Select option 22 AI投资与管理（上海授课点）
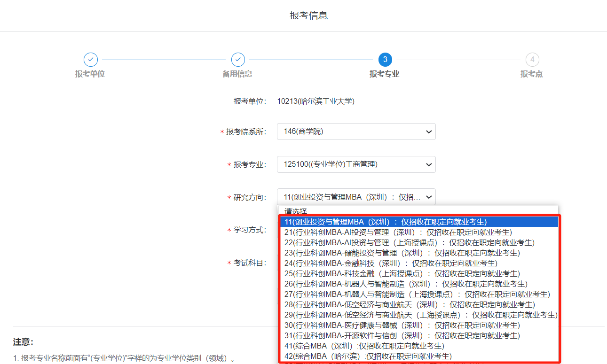 [x=409, y=242]
